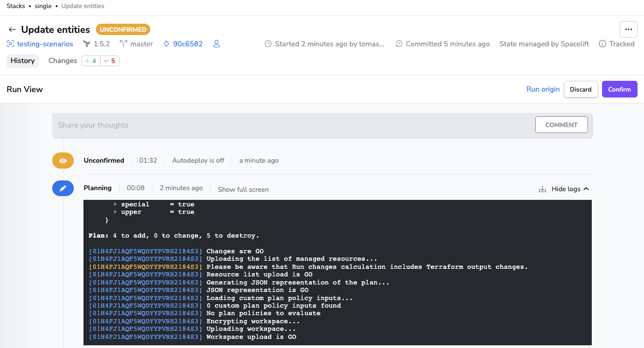The height and width of the screenshot is (348, 644).
Task: Click the Tracked info icon
Action: [x=603, y=44]
